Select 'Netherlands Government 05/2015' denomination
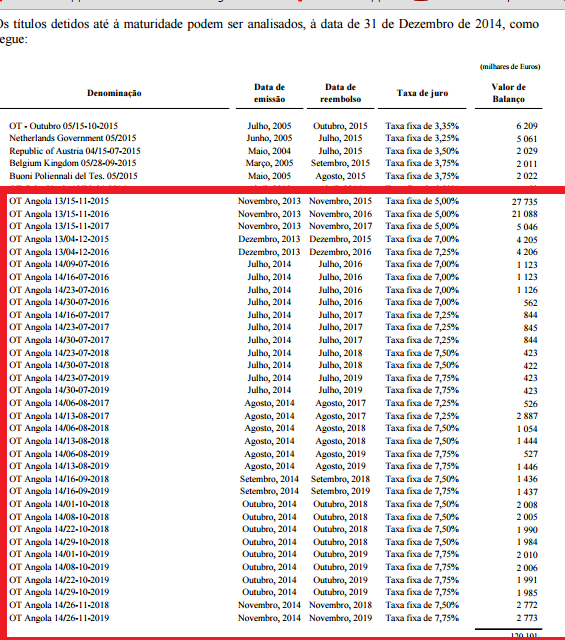The width and height of the screenshot is (565, 640). pos(73,138)
